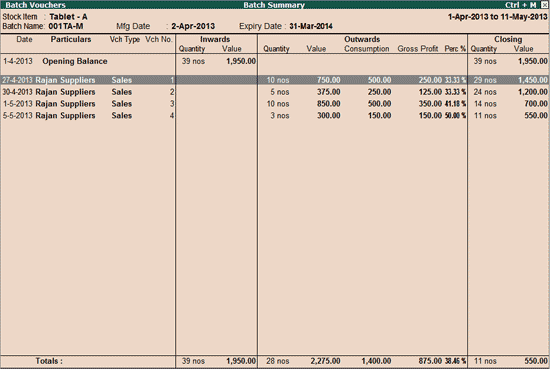Click the Vch Type column header
Screen dimensions: 550x369
tap(125, 39)
